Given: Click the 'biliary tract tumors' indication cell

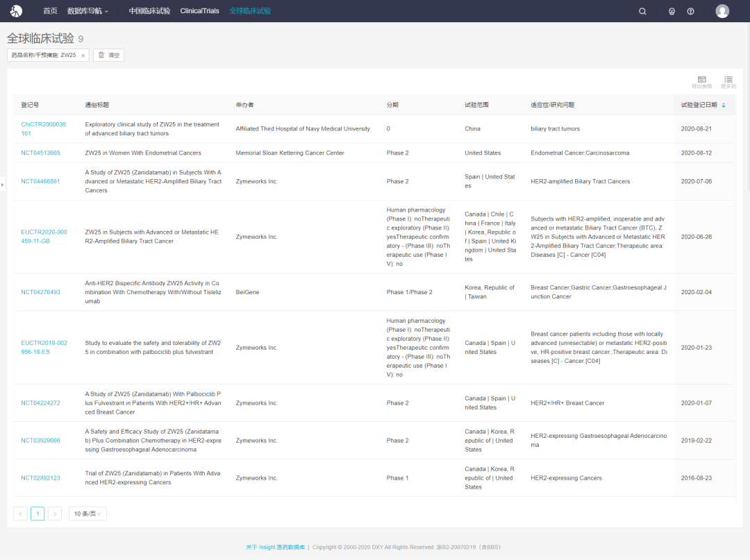Looking at the screenshot, I should [556, 129].
